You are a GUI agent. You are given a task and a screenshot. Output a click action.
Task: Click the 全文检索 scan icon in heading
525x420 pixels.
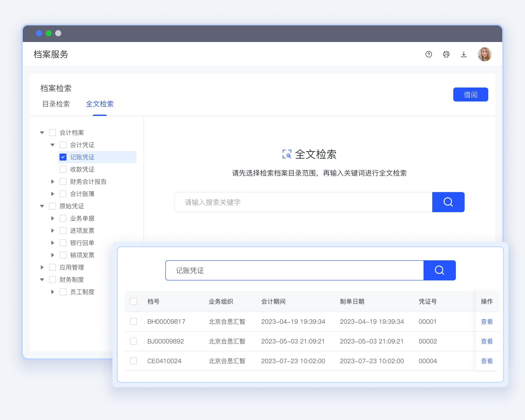[287, 154]
